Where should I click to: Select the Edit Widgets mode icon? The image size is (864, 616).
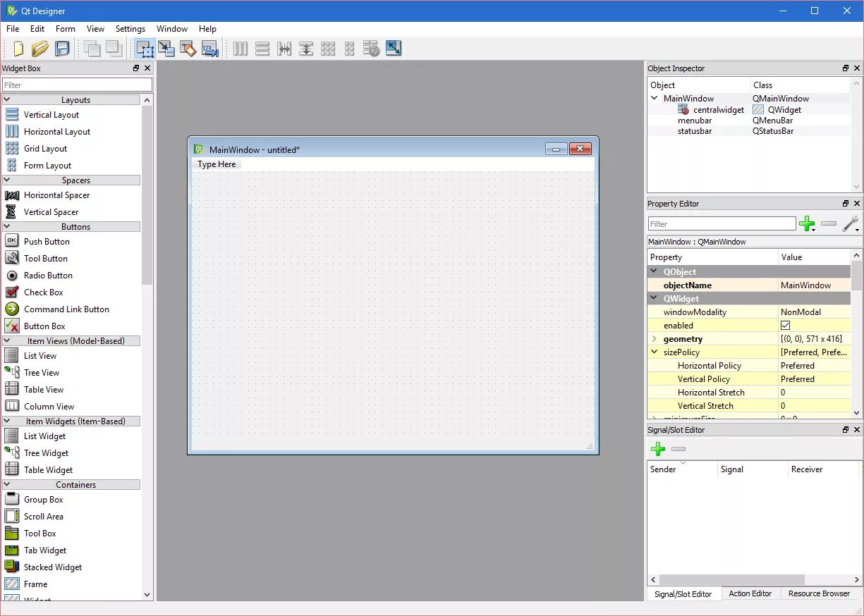pyautogui.click(x=145, y=49)
